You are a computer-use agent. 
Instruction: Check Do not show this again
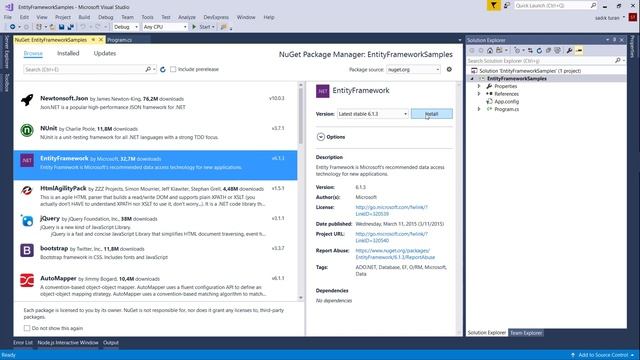tap(27, 328)
